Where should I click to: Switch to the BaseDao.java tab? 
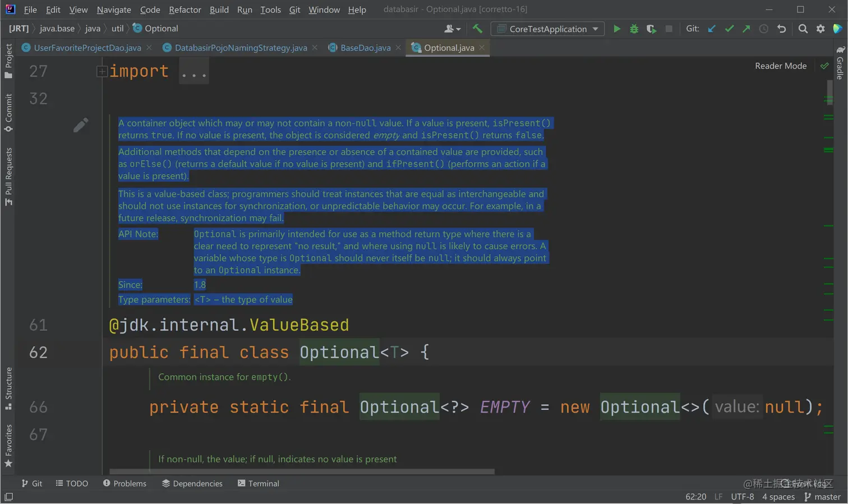click(x=365, y=48)
